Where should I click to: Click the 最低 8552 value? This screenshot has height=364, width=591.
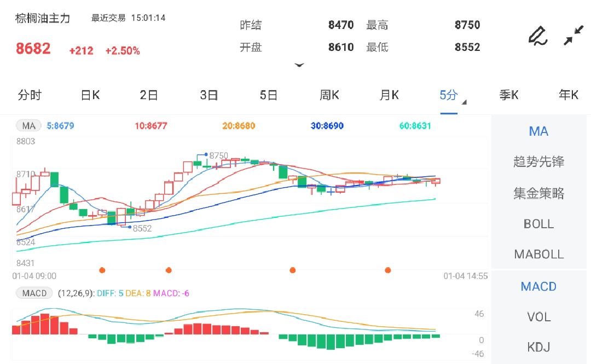[467, 47]
